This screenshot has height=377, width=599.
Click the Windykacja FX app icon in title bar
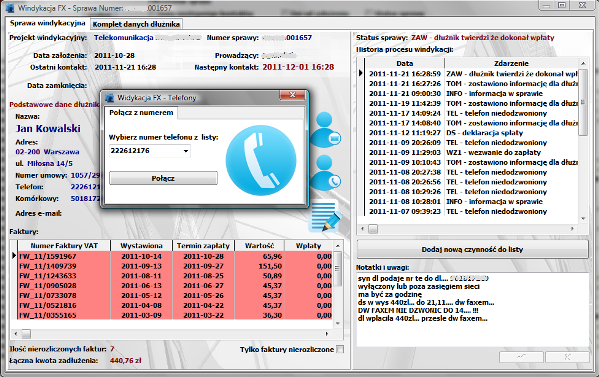(10, 8)
